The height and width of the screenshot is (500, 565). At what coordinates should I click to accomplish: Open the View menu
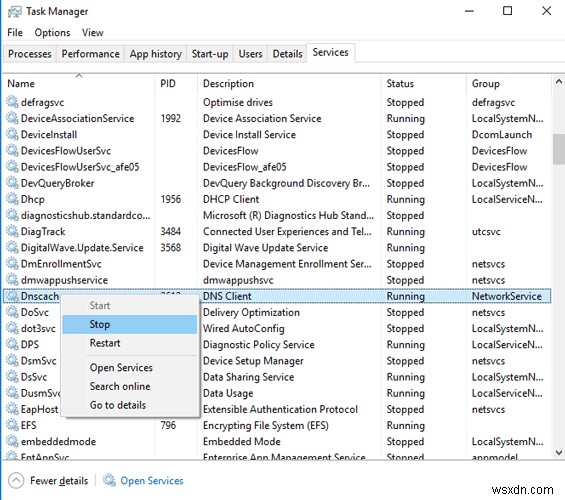tap(93, 32)
